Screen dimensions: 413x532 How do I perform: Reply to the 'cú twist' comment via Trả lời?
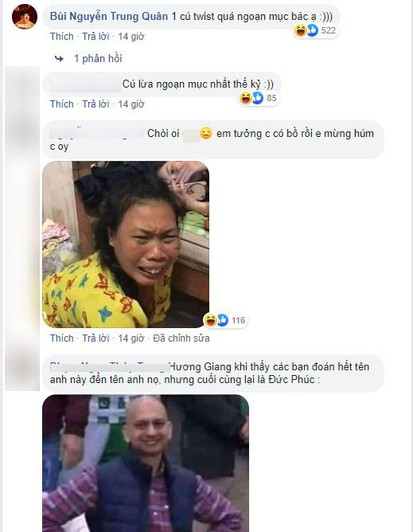pyautogui.click(x=95, y=37)
